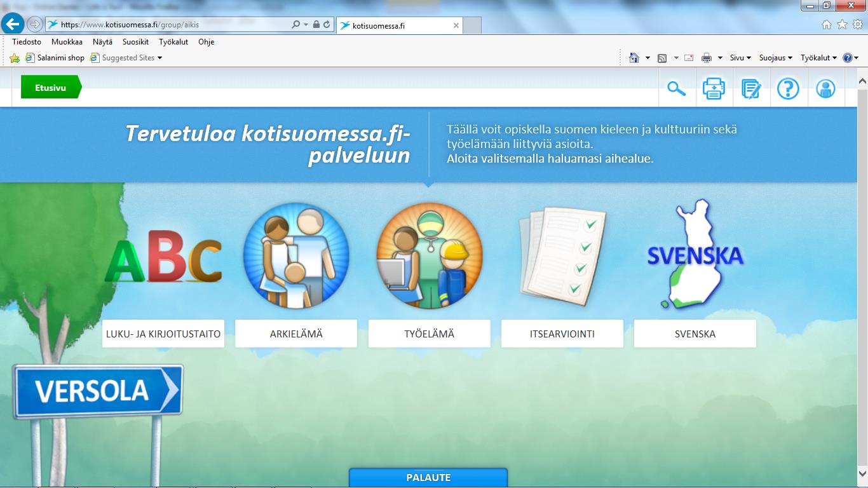Open the Salanimi shop favorite link
The width and height of the screenshot is (868, 488).
coord(55,58)
